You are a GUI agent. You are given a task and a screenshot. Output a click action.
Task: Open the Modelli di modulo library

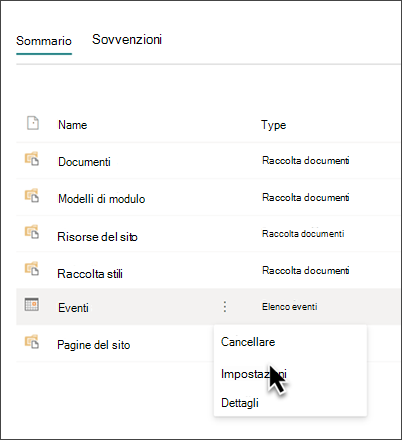click(x=102, y=199)
